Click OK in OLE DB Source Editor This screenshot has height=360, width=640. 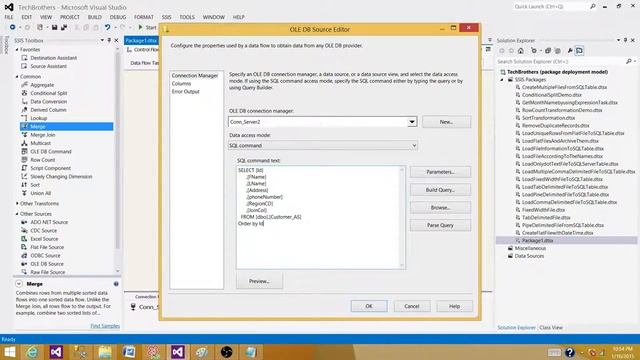pos(369,306)
